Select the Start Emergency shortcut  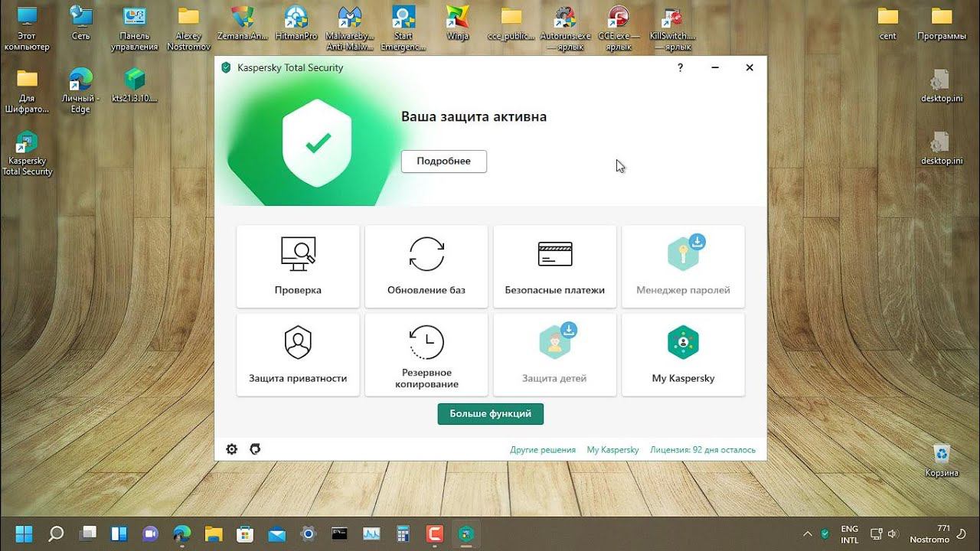point(403,29)
